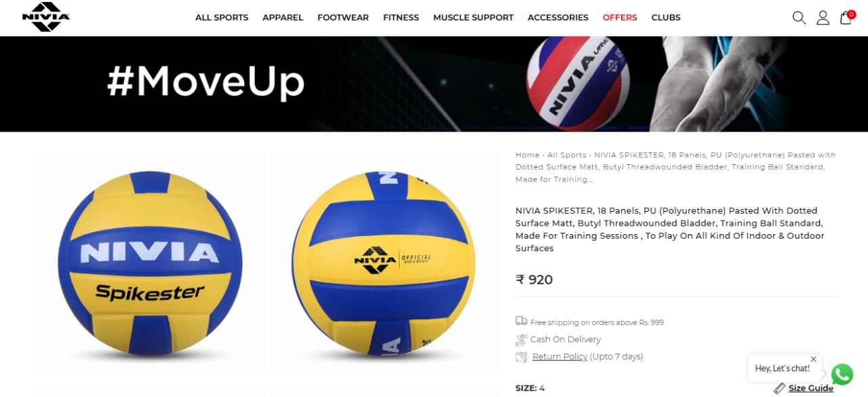
Task: Click the Size Guide ruler icon
Action: click(779, 388)
